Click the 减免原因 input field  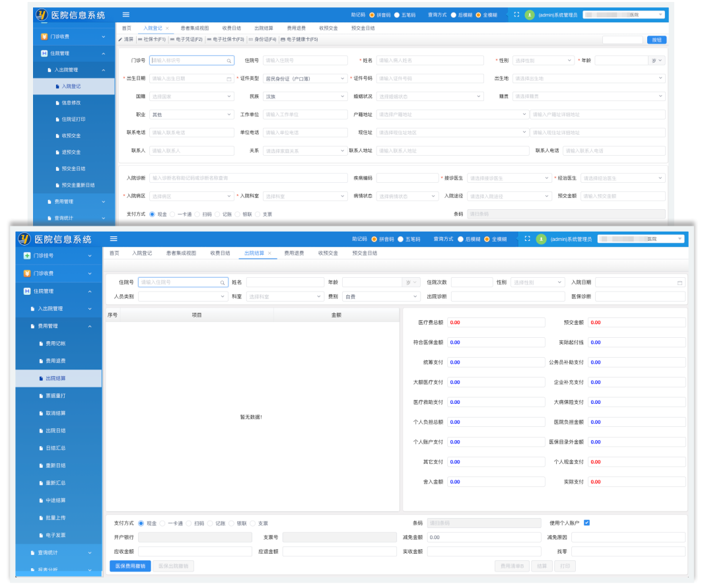point(628,538)
